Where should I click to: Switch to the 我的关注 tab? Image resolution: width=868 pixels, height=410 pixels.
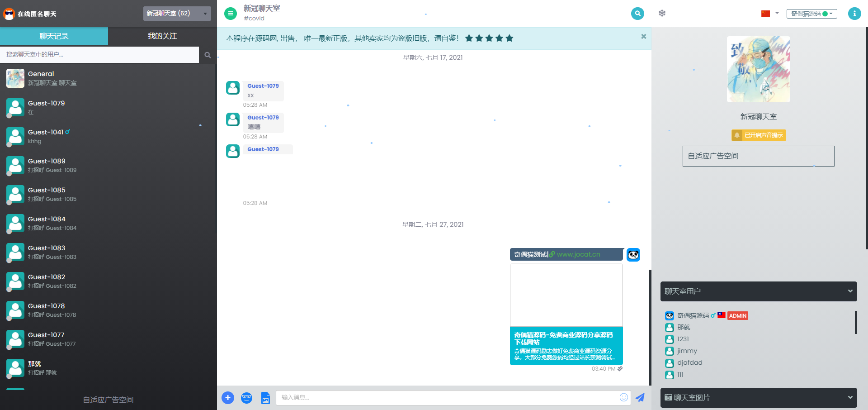coord(162,36)
